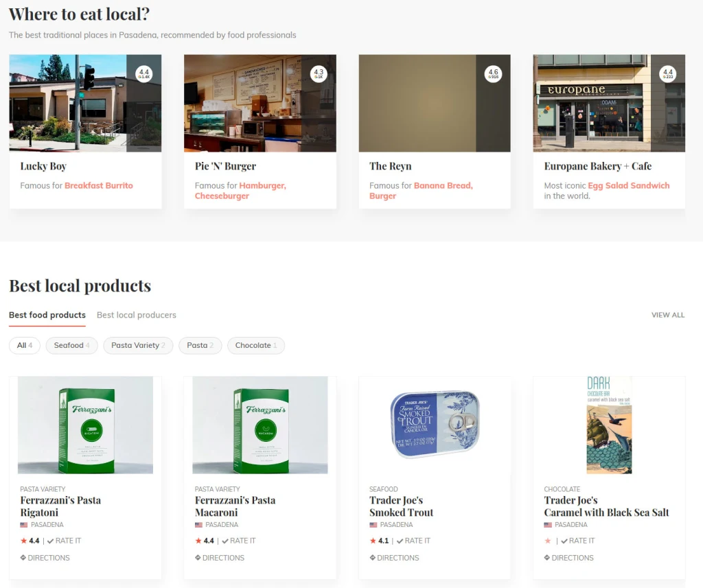Click PASADENA under Trader Joe's Smoked Trout
This screenshot has height=588, width=703.
[396, 525]
